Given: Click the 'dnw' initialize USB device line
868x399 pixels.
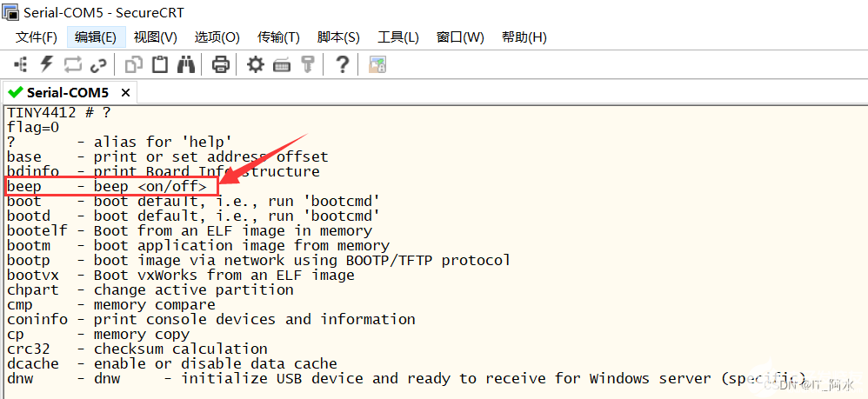Looking at the screenshot, I should pyautogui.click(x=406, y=378).
